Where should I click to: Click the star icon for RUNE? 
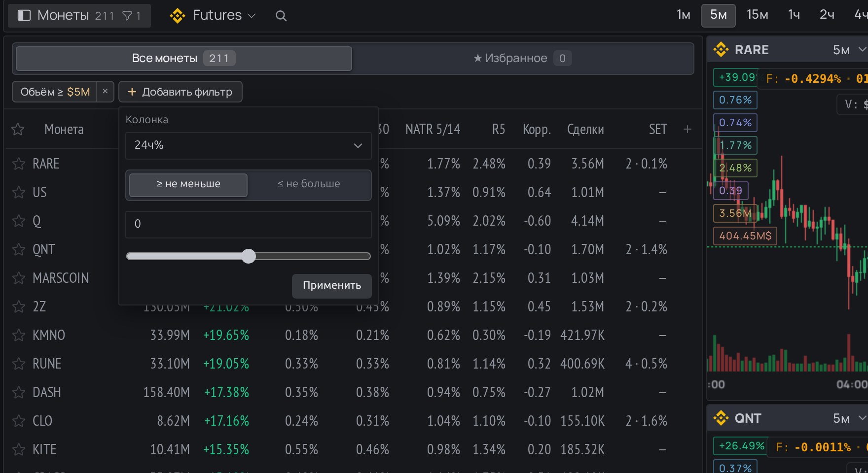pyautogui.click(x=19, y=364)
